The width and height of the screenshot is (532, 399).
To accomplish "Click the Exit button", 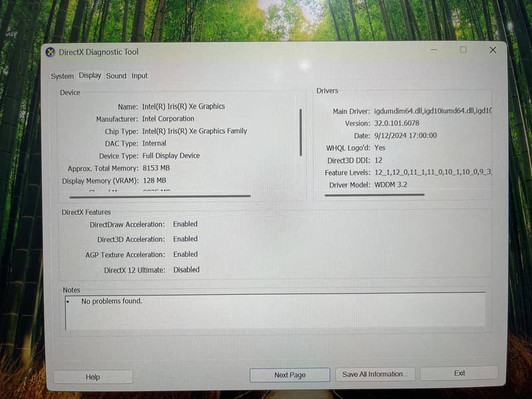I will 460,373.
